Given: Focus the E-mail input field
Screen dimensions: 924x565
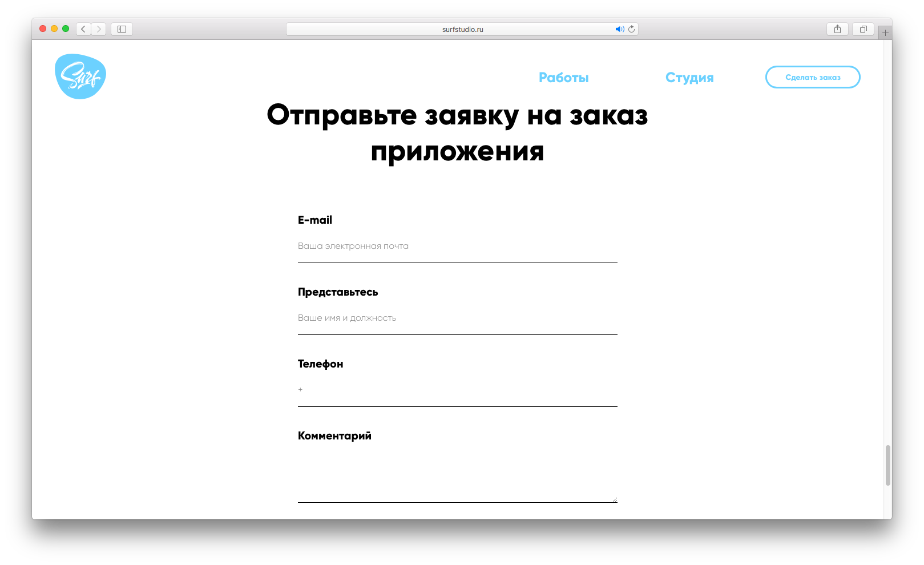Looking at the screenshot, I should [x=458, y=247].
